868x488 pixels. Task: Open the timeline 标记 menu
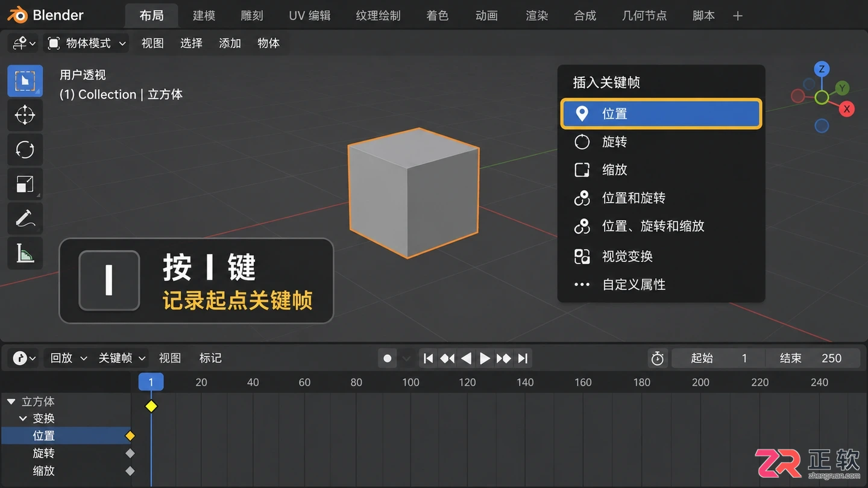point(210,358)
